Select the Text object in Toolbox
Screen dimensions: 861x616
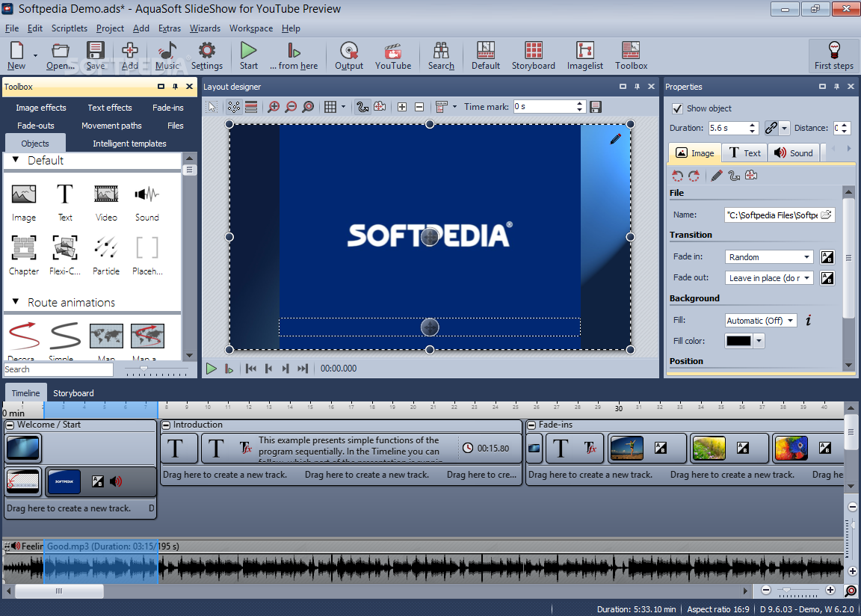65,203
